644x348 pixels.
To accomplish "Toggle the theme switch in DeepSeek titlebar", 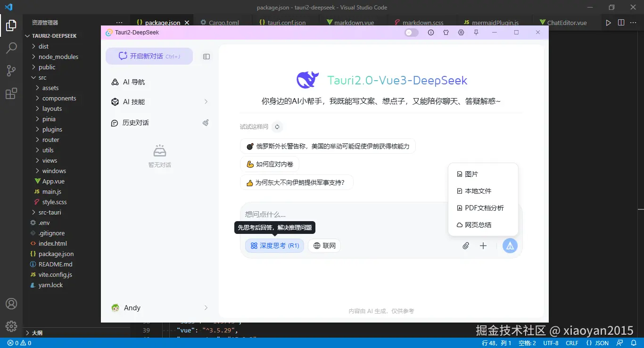I will point(411,32).
